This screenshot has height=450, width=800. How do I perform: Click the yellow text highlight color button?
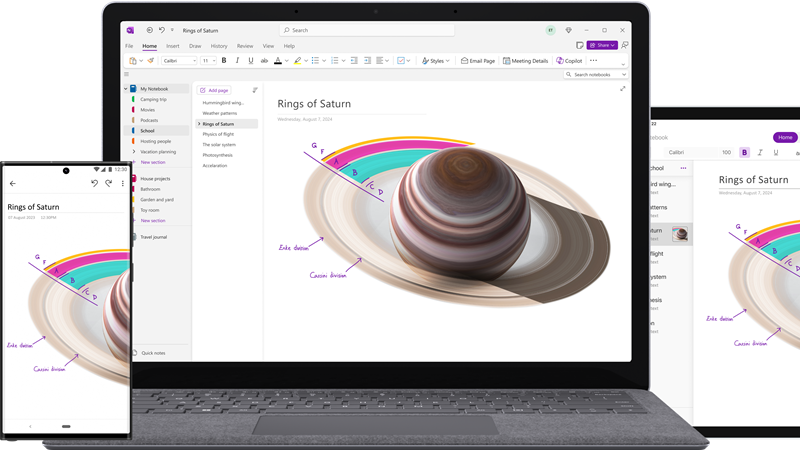click(298, 61)
